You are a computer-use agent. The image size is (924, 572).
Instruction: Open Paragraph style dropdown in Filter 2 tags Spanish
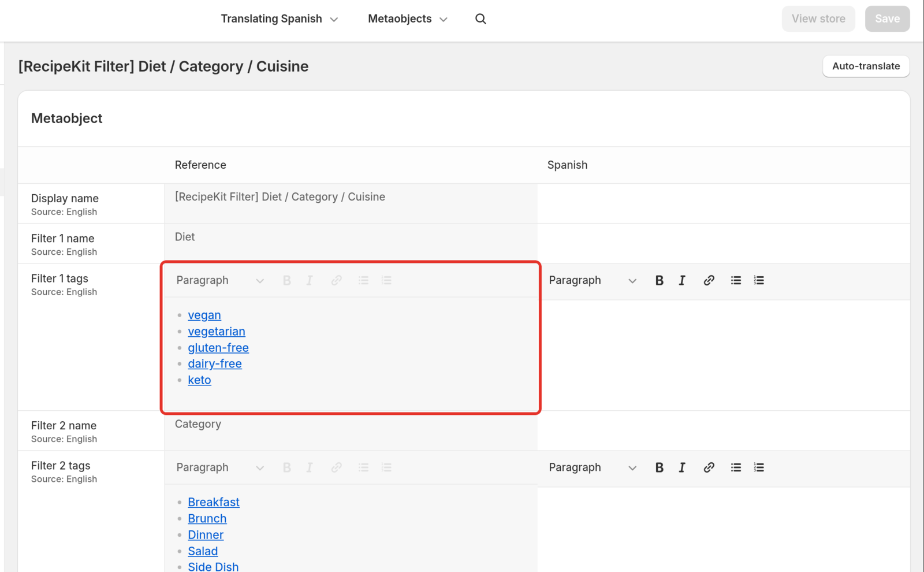pyautogui.click(x=593, y=467)
